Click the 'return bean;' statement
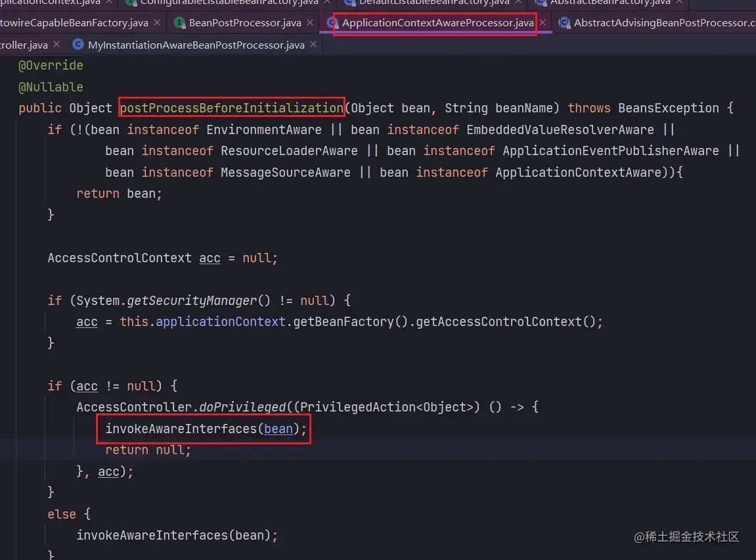 (119, 193)
